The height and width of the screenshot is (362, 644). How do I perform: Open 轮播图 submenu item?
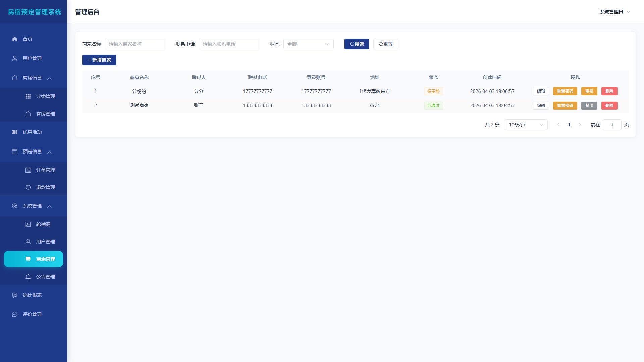tap(34, 224)
